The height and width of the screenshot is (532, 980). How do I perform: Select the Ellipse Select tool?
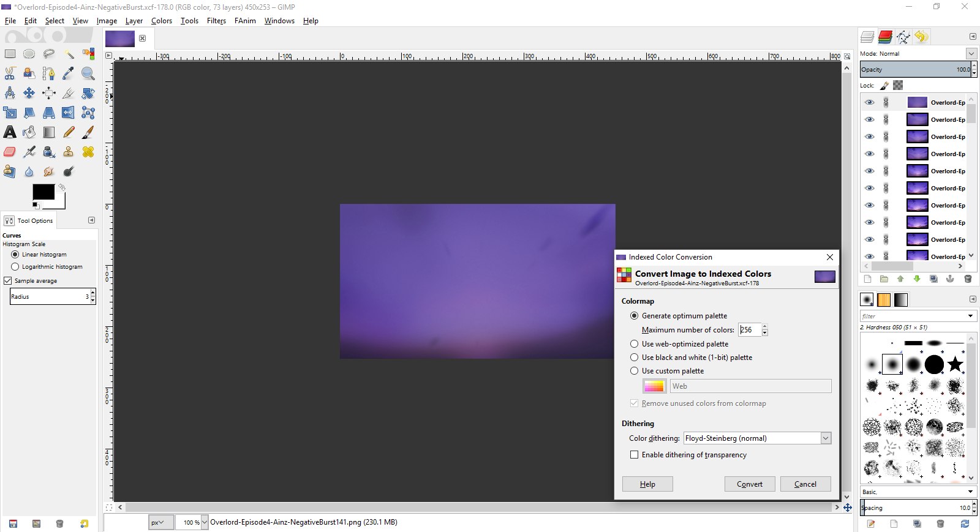[x=29, y=54]
